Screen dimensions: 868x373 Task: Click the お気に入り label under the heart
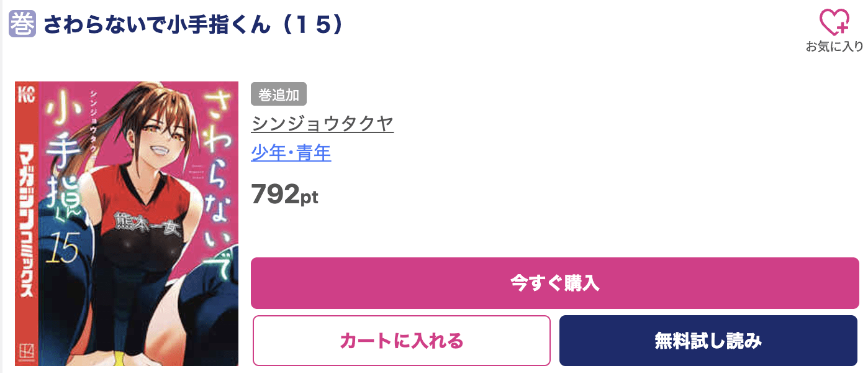click(x=834, y=46)
